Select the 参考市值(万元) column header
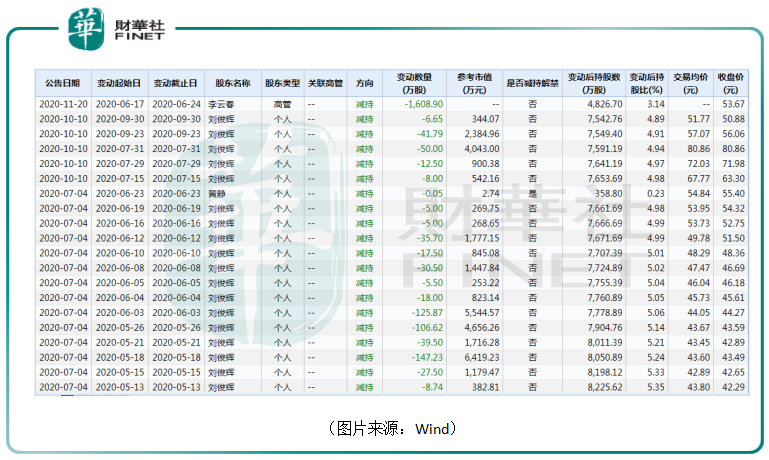Screen dimensions: 769x460 click(x=474, y=83)
